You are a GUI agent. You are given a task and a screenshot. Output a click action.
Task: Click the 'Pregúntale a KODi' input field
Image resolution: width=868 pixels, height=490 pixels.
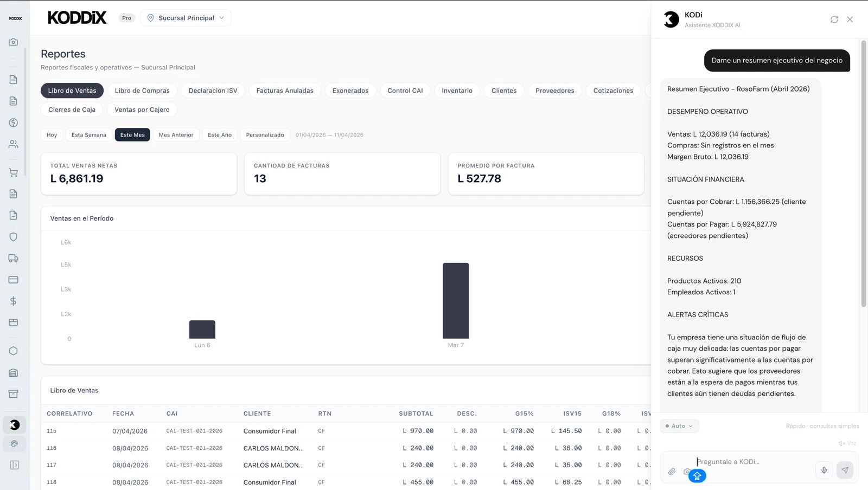tap(753, 462)
